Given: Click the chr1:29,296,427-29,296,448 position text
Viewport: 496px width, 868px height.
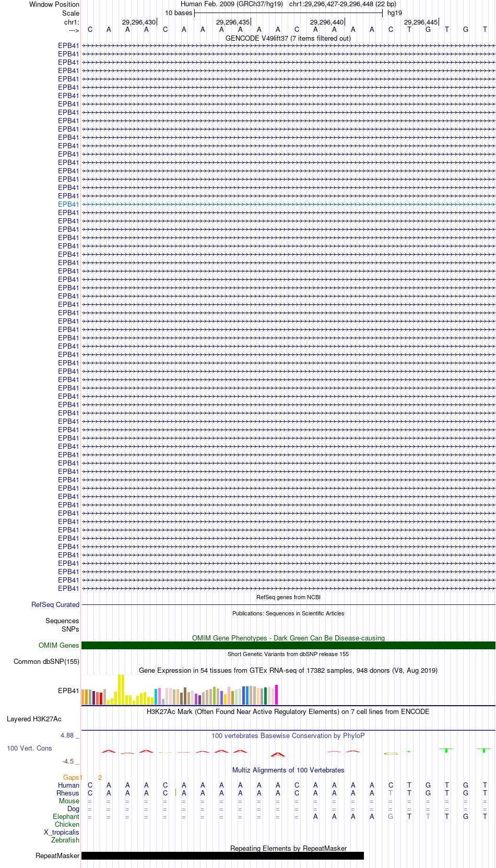Looking at the screenshot, I should click(343, 4).
